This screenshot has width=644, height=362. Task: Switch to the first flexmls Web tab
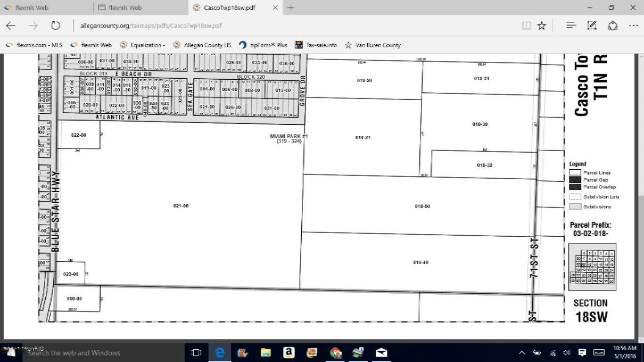click(46, 8)
